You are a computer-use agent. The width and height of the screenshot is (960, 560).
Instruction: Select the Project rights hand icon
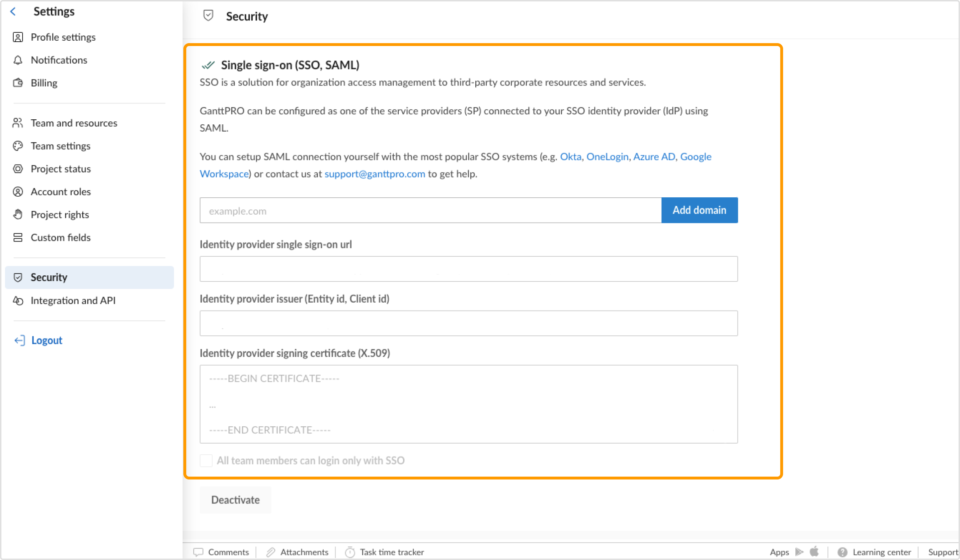tap(18, 215)
